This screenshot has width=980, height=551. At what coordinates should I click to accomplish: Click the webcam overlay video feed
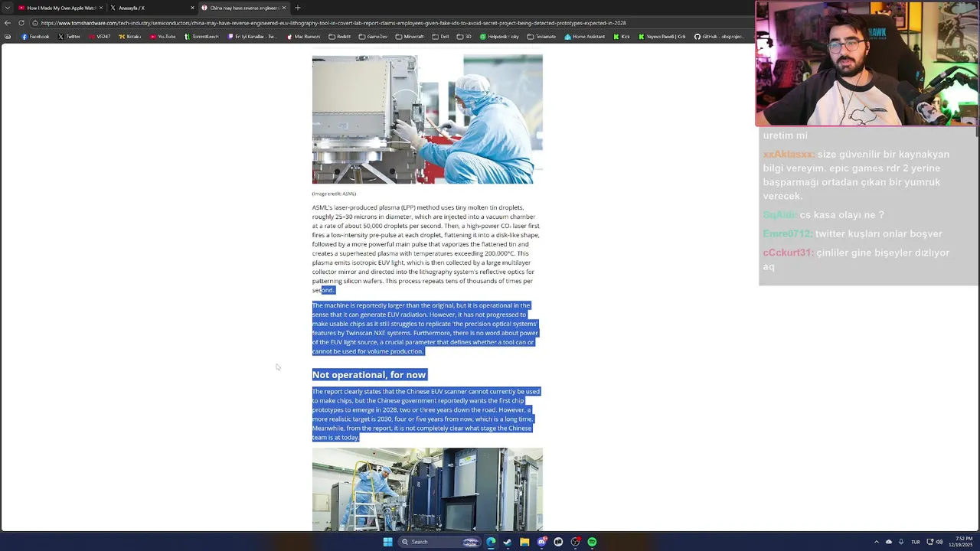(x=867, y=64)
